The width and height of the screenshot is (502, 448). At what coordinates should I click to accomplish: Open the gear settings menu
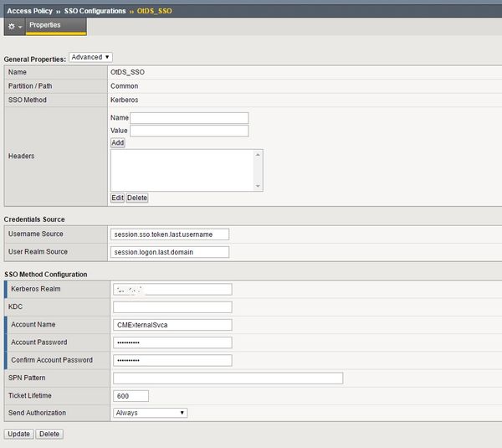pos(14,27)
